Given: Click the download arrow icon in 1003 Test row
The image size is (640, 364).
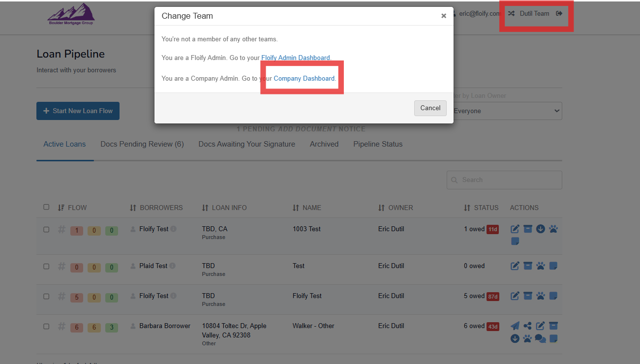Looking at the screenshot, I should [x=540, y=229].
